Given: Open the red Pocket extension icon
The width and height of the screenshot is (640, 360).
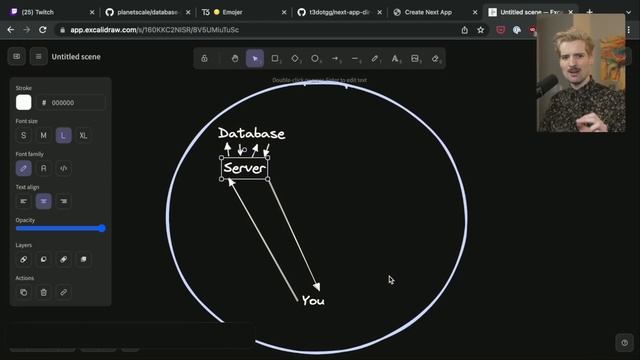Looking at the screenshot, I should (500, 30).
